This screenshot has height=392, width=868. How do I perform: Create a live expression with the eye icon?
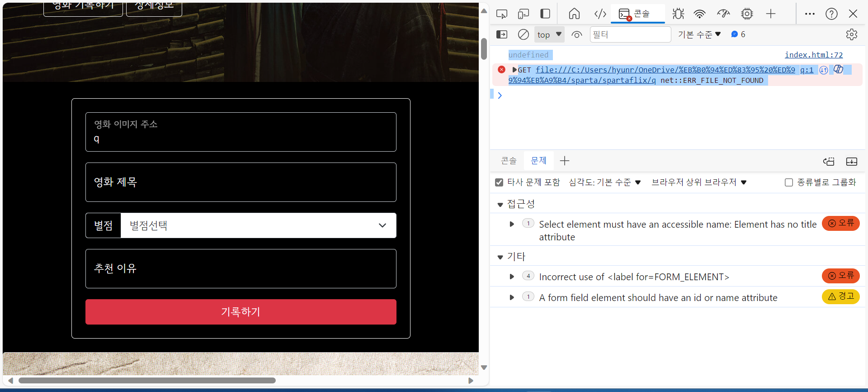coord(576,34)
